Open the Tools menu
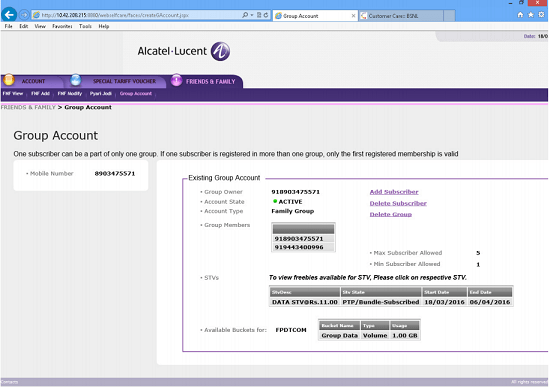 tap(85, 26)
